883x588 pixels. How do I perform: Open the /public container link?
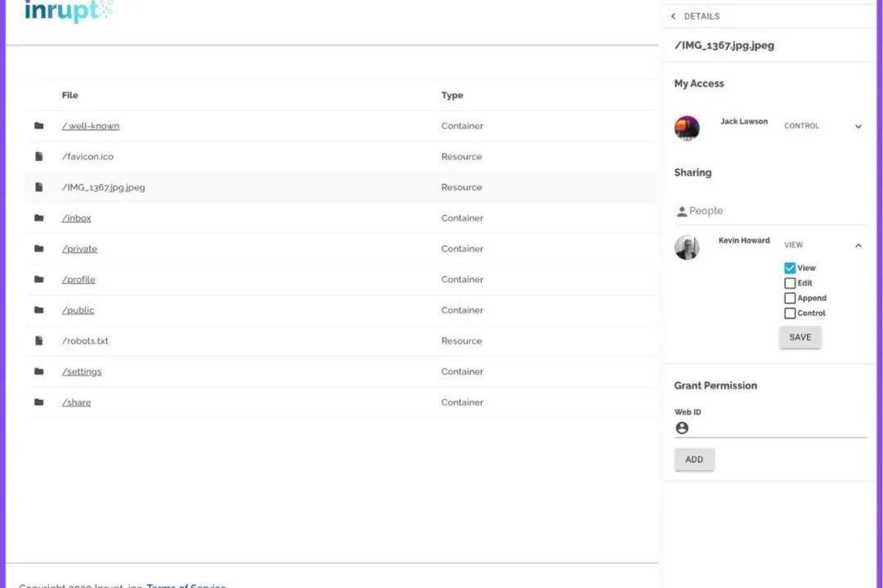78,310
